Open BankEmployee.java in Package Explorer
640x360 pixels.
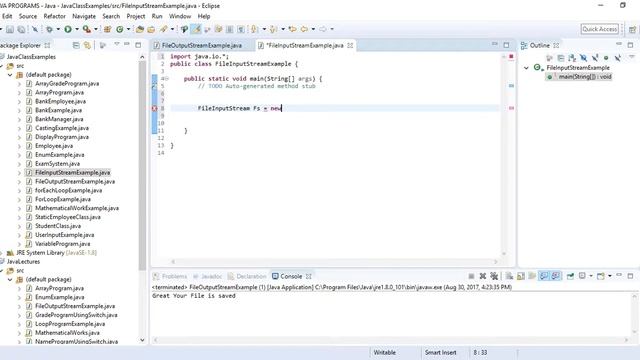[60, 101]
